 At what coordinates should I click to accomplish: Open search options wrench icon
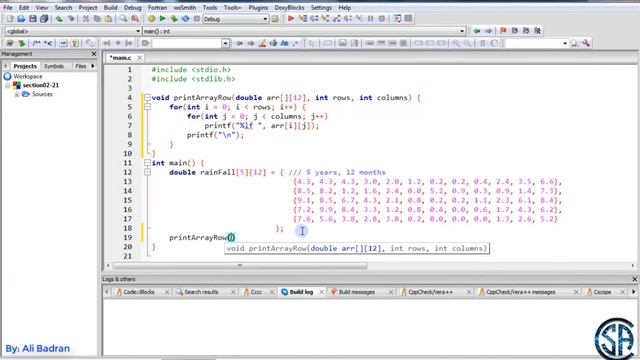click(586, 43)
